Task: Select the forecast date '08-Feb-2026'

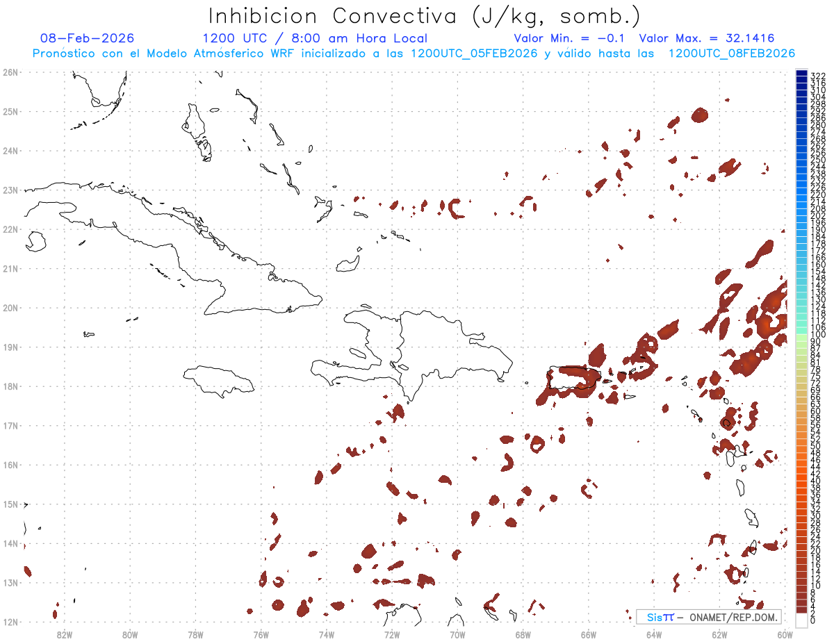Action: tap(88, 38)
